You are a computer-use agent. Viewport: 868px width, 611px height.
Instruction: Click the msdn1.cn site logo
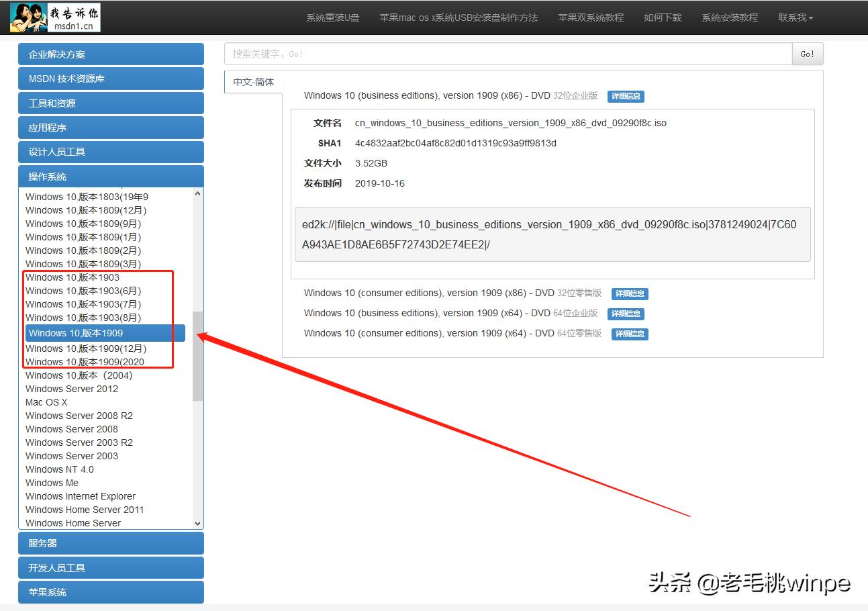[x=56, y=17]
